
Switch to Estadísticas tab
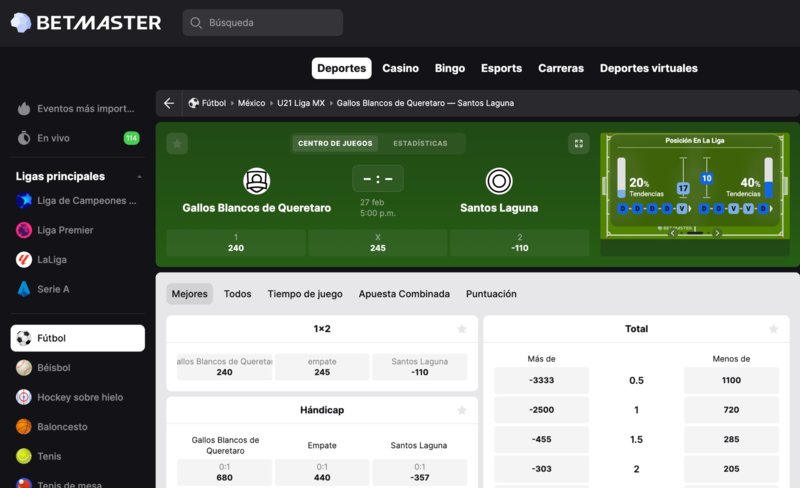click(x=420, y=143)
